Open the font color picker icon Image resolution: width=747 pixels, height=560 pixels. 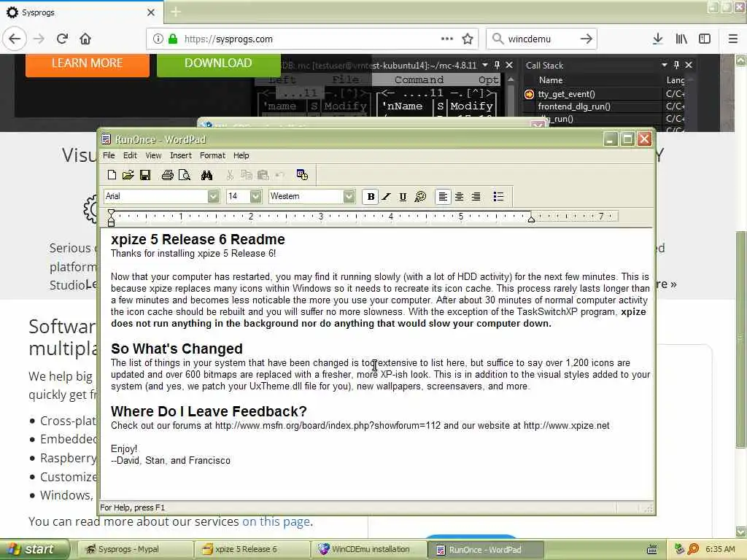pyautogui.click(x=420, y=197)
